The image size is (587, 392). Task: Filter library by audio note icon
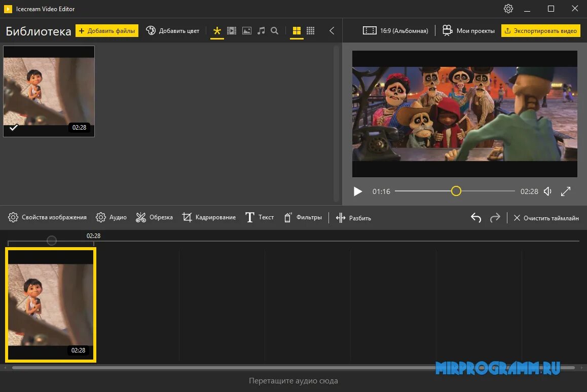pos(261,31)
